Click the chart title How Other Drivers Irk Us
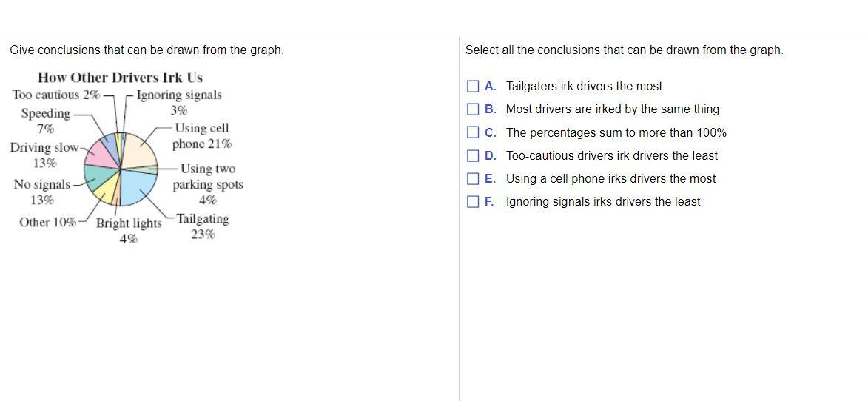This screenshot has width=868, height=401. click(120, 78)
